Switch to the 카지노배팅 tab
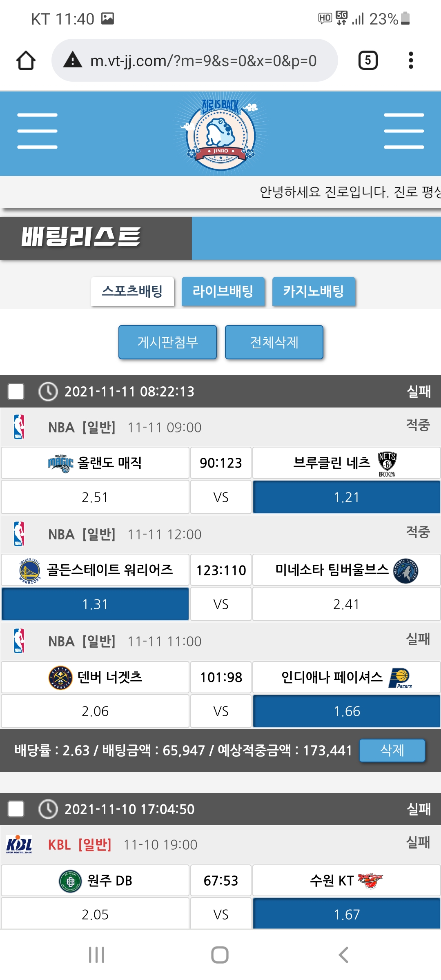 pos(314,291)
